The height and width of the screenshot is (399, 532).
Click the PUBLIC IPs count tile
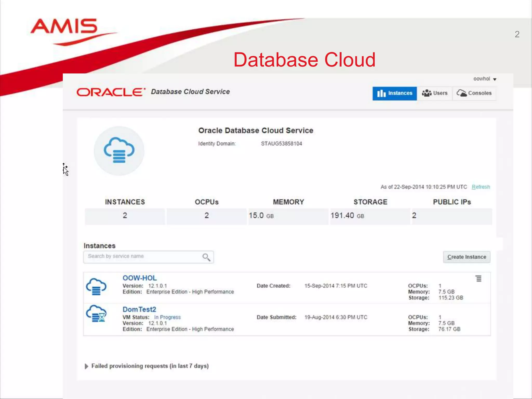[x=452, y=216]
